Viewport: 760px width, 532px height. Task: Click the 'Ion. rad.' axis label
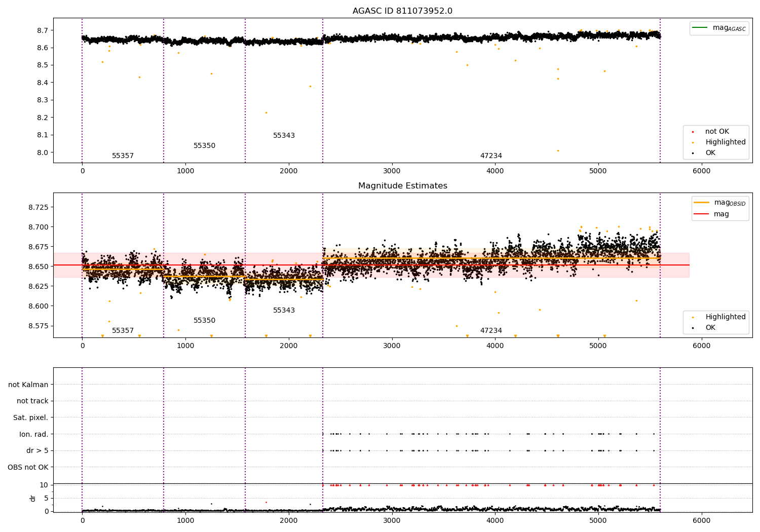tap(34, 434)
